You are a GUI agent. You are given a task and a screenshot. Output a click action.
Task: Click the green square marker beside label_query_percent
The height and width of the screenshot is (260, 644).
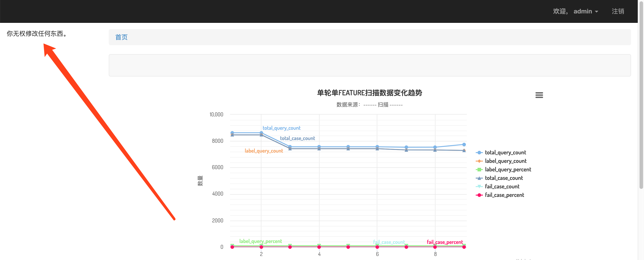click(x=479, y=170)
